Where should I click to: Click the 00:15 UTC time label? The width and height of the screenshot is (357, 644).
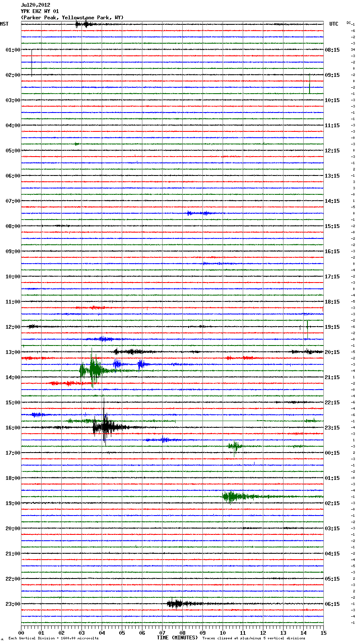pyautogui.click(x=332, y=453)
